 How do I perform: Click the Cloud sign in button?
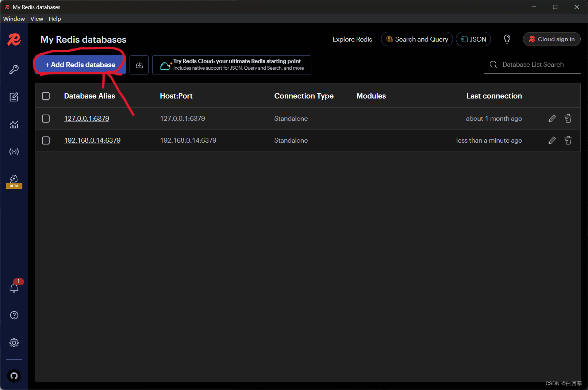coord(552,39)
